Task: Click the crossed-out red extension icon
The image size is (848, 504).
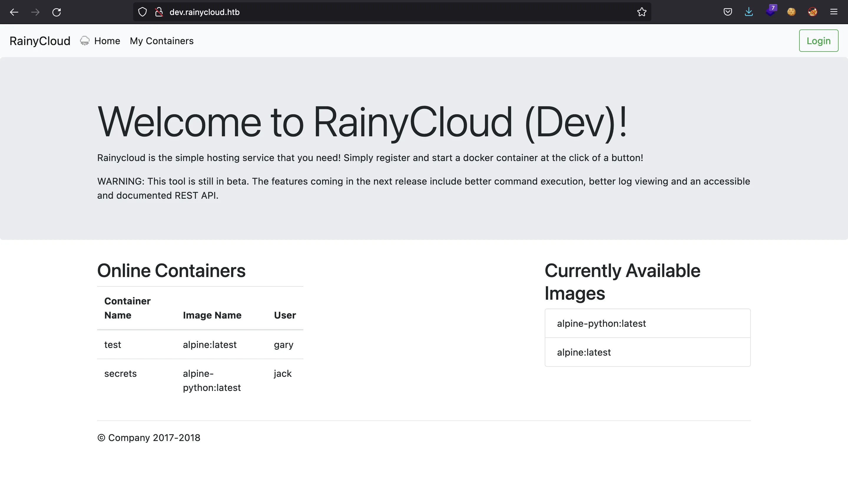Action: click(812, 12)
